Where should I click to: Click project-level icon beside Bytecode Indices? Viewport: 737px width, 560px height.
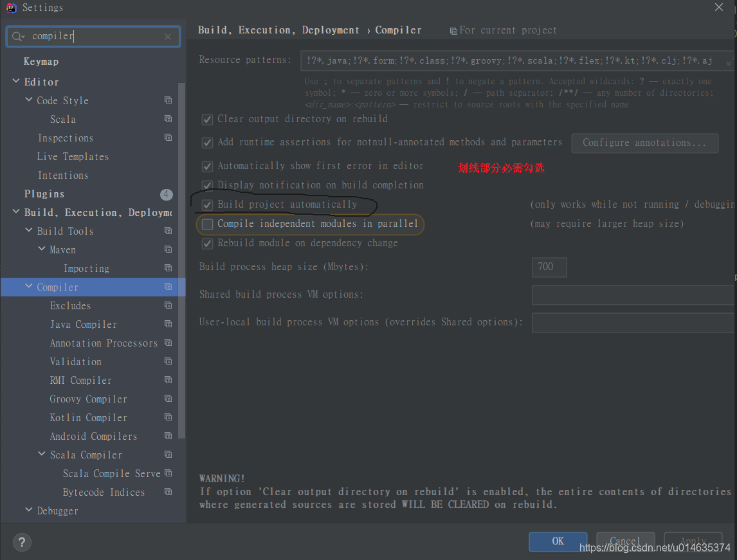168,492
